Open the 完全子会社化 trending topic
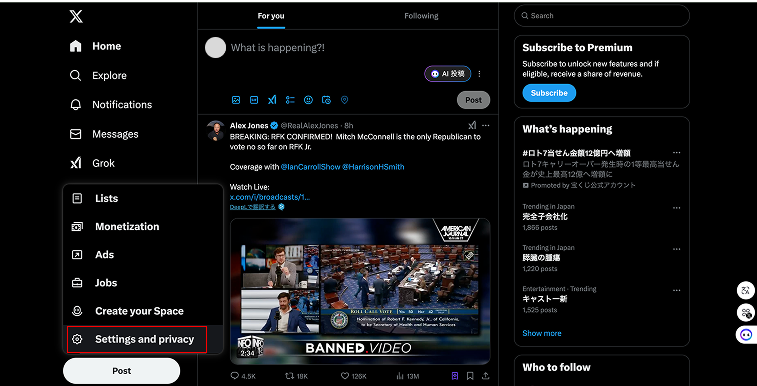Viewport: 757px width, 386px height. tap(545, 217)
